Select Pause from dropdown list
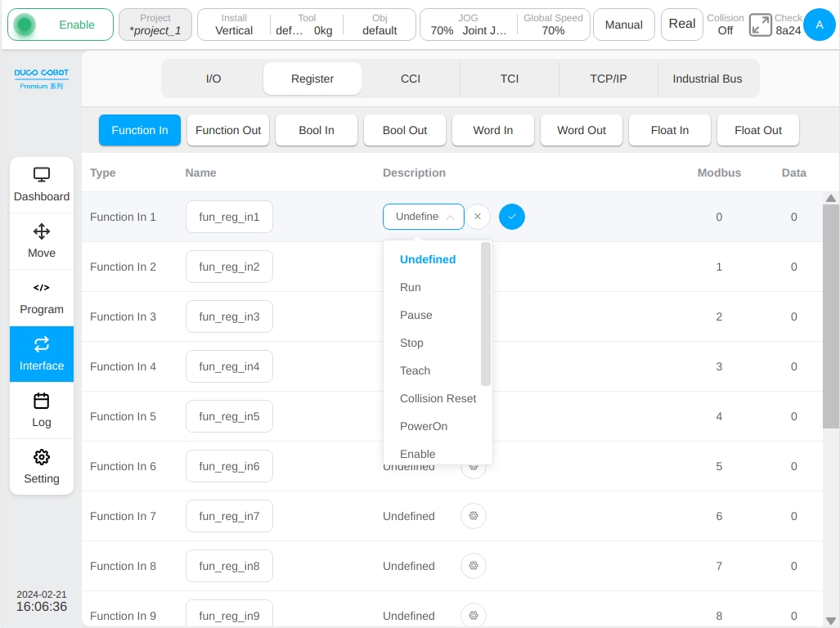Screen dimensions: 840x628 tap(416, 315)
